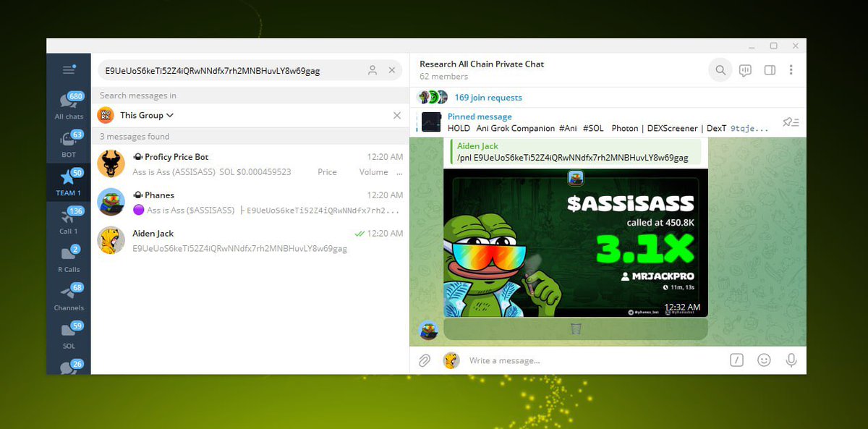The height and width of the screenshot is (429, 868).
Task: Click the This Group avatar icon
Action: coord(106,115)
